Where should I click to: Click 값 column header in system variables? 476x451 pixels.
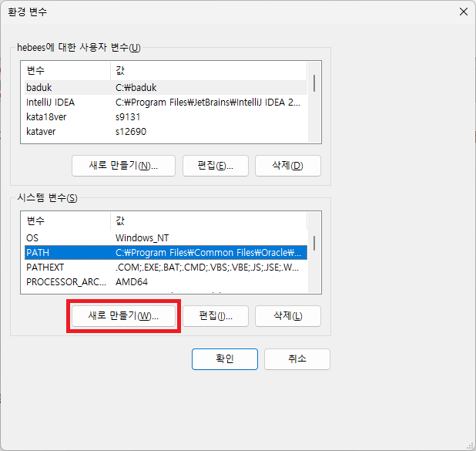209,221
